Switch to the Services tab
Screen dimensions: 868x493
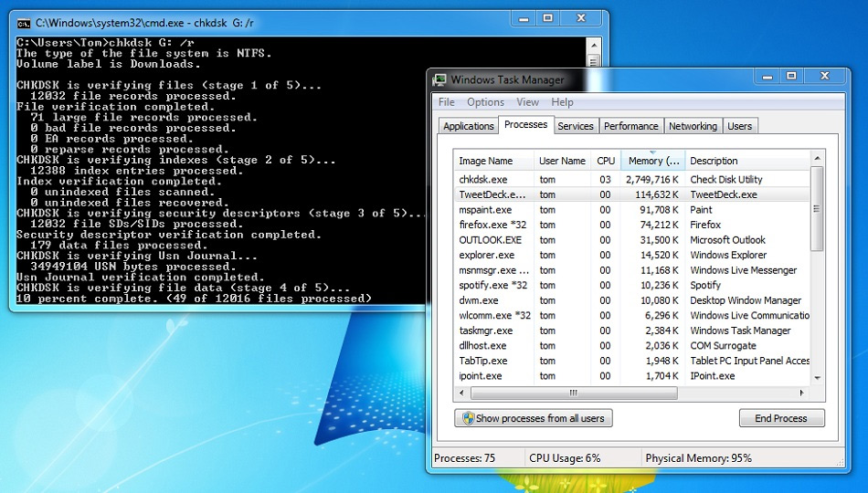click(x=575, y=126)
